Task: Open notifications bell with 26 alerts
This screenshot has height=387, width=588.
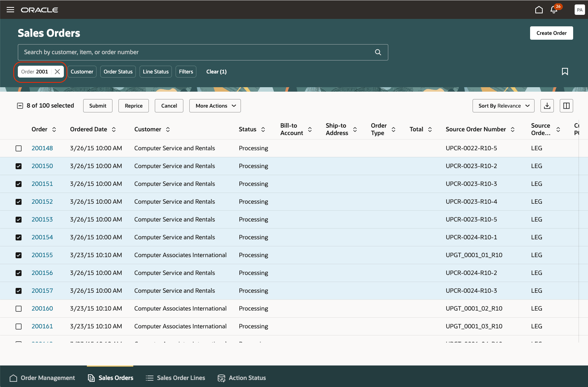Action: pyautogui.click(x=554, y=10)
